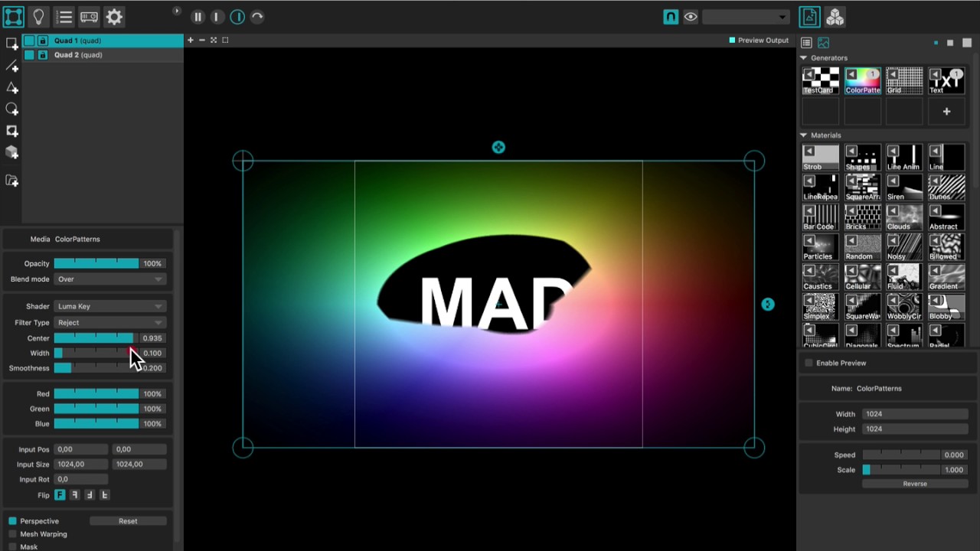Select the add quad tool
Screen dimensions: 980x551
[x=11, y=44]
